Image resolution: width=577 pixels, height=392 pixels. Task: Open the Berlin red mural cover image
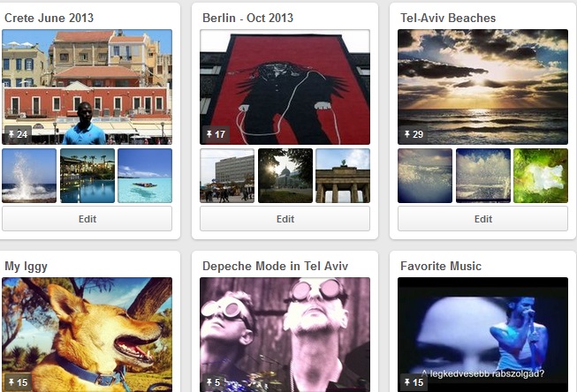pyautogui.click(x=285, y=87)
